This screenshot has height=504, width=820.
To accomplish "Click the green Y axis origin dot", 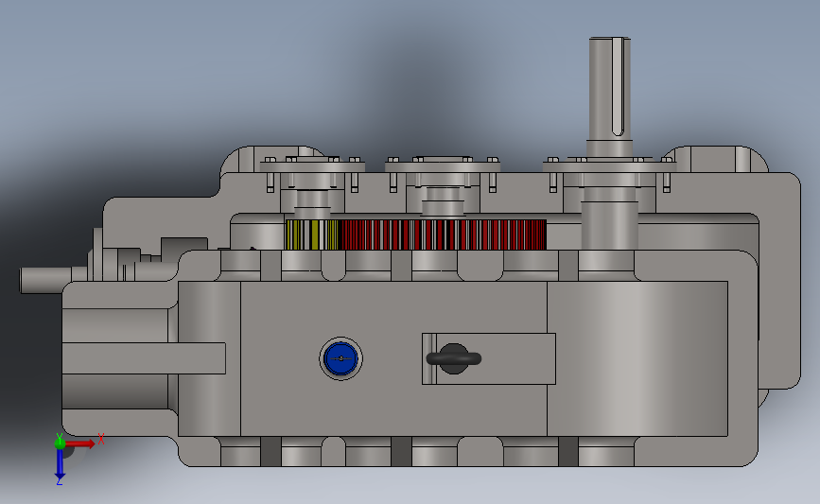I will pyautogui.click(x=60, y=443).
